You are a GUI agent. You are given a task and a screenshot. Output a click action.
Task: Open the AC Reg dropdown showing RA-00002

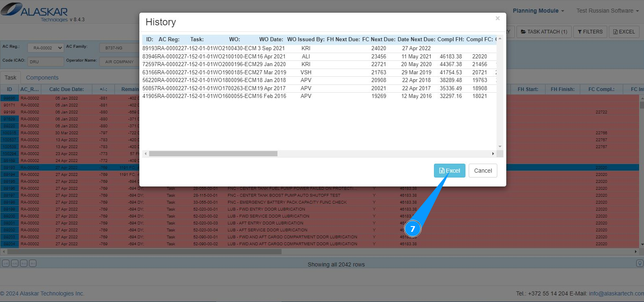click(x=46, y=48)
